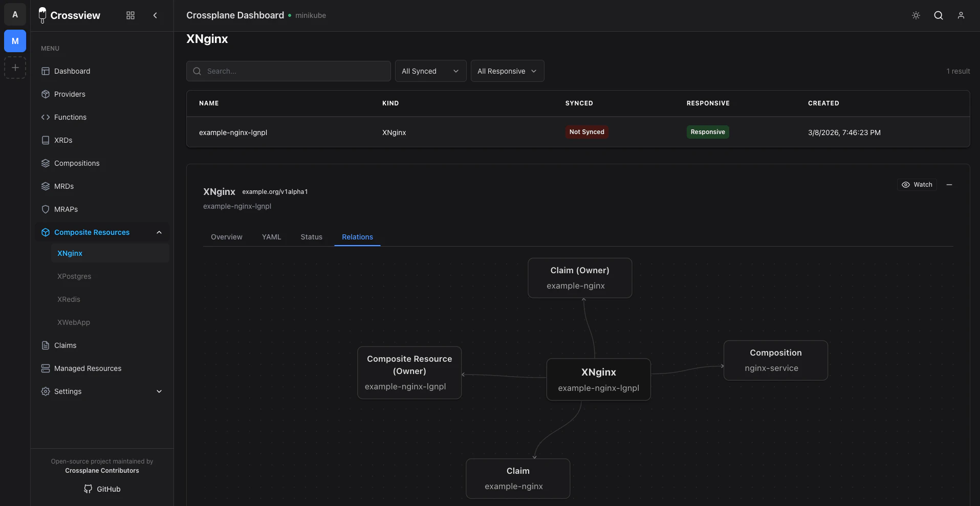Click the Search input field
The height and width of the screenshot is (506, 980).
click(289, 71)
